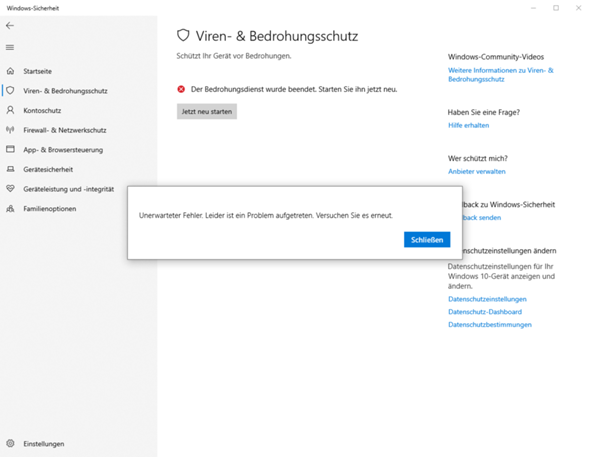
Task: Click the Schließen button
Action: [x=427, y=240]
